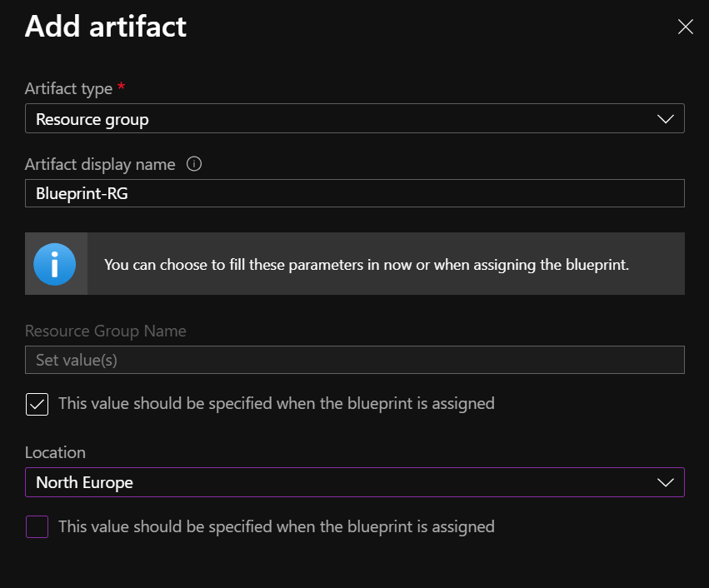This screenshot has height=588, width=709.
Task: Click the Add artifact heading
Action: [x=106, y=27]
